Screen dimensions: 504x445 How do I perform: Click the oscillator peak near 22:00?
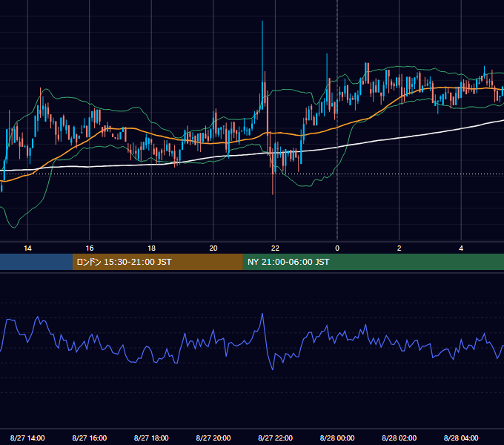(262, 314)
